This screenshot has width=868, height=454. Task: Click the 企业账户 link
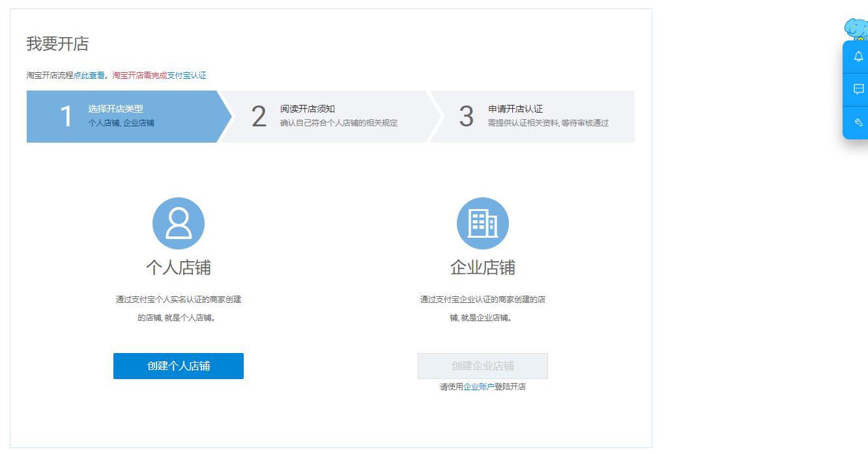click(480, 386)
